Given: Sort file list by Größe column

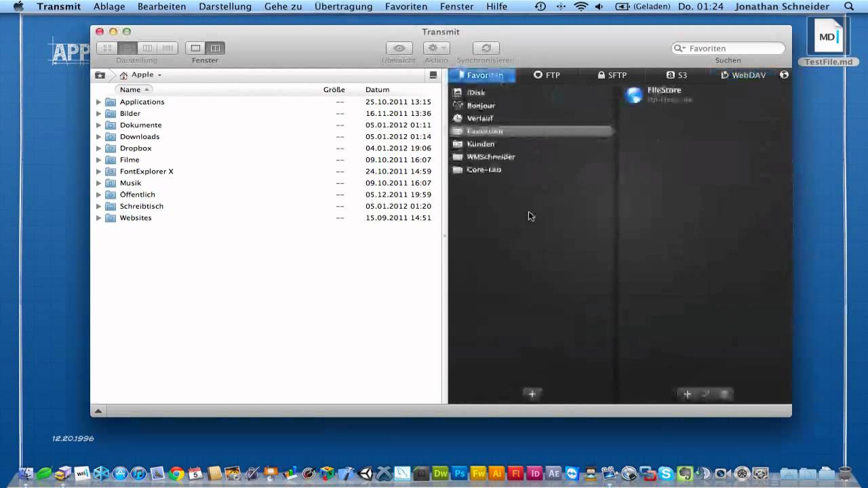Looking at the screenshot, I should [x=334, y=89].
